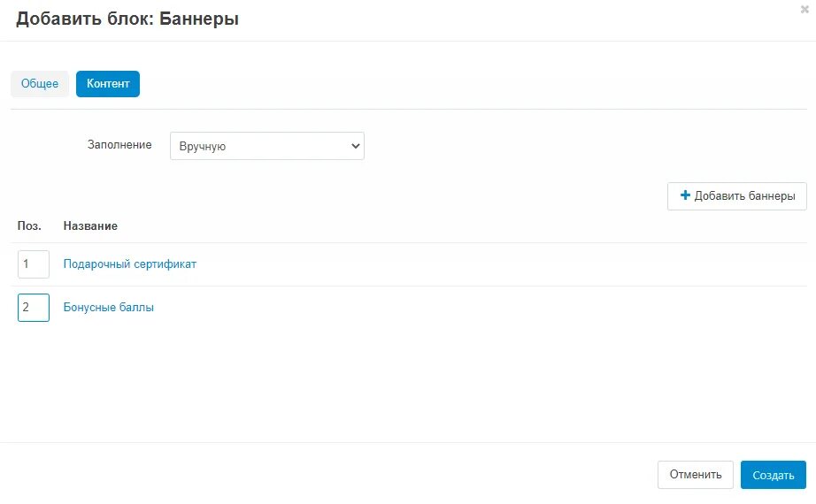The image size is (816, 504).
Task: Focus the position field containing 1
Action: pos(34,264)
